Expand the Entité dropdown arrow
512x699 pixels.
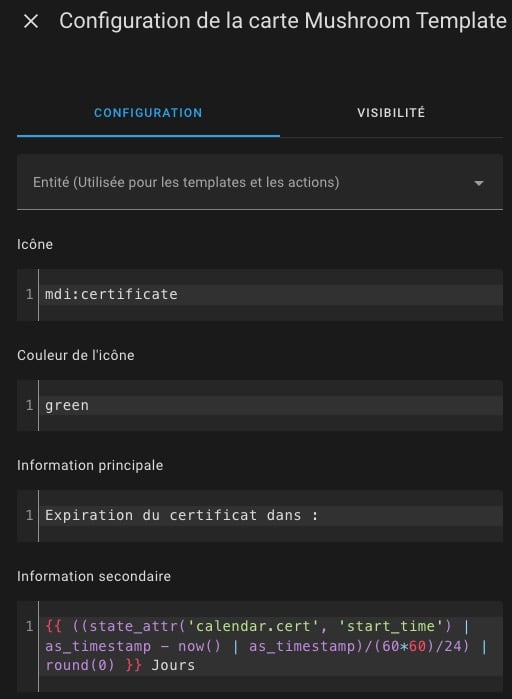point(479,183)
